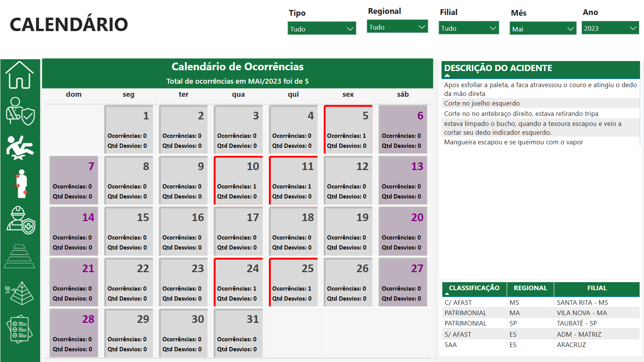The image size is (644, 362).
Task: Select calendar day 15 card
Action: coord(128,231)
